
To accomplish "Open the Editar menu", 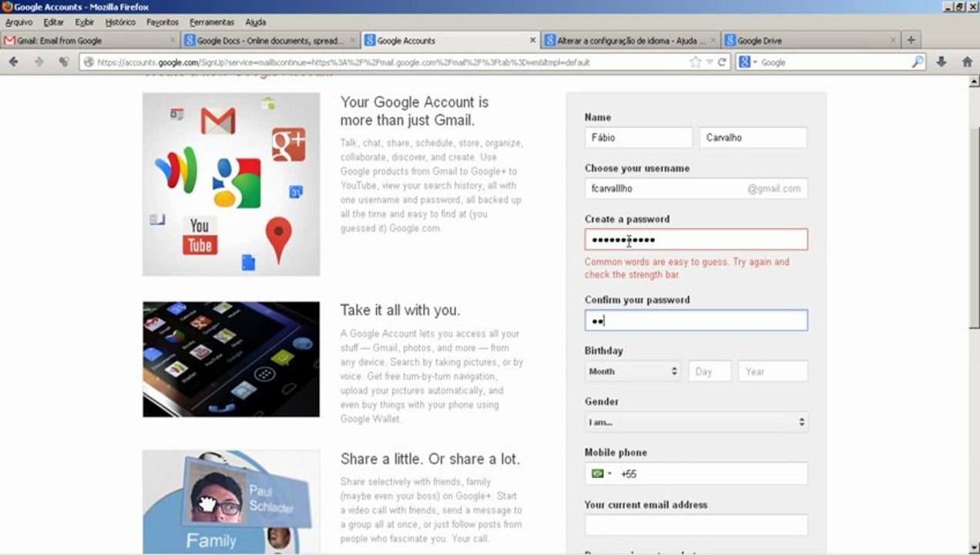I will (x=53, y=22).
